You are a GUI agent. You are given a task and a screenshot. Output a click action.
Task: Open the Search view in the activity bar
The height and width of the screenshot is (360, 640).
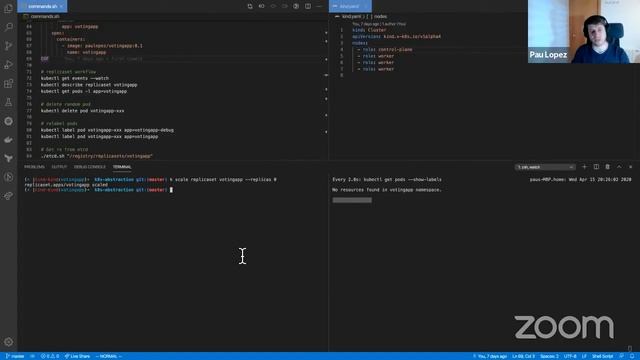pyautogui.click(x=8, y=27)
